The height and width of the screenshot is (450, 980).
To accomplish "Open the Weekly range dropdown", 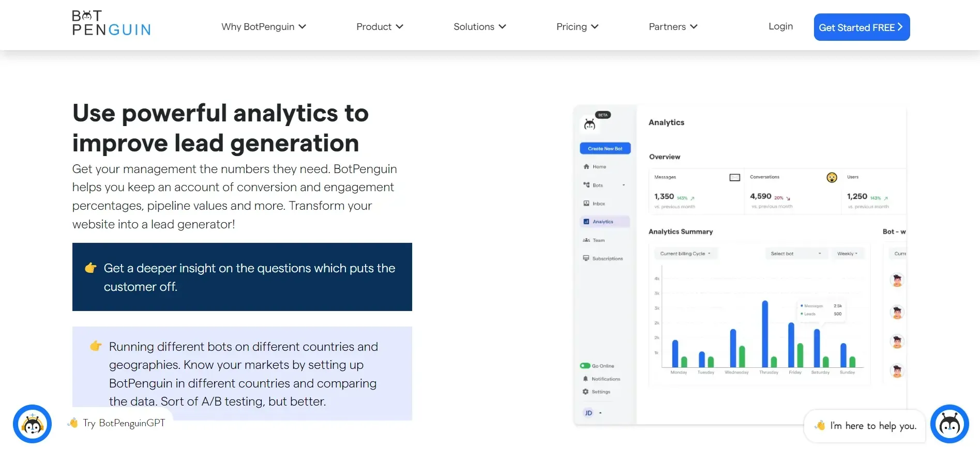I will click(847, 254).
